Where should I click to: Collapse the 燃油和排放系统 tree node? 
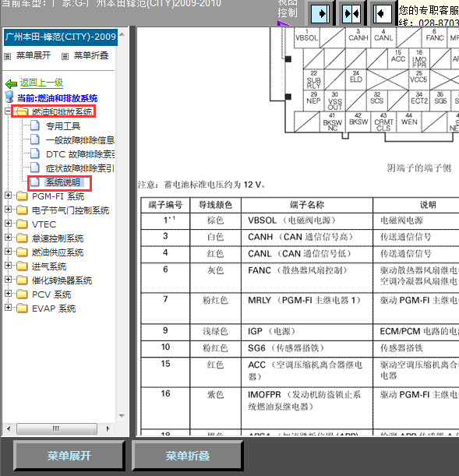click(x=9, y=111)
